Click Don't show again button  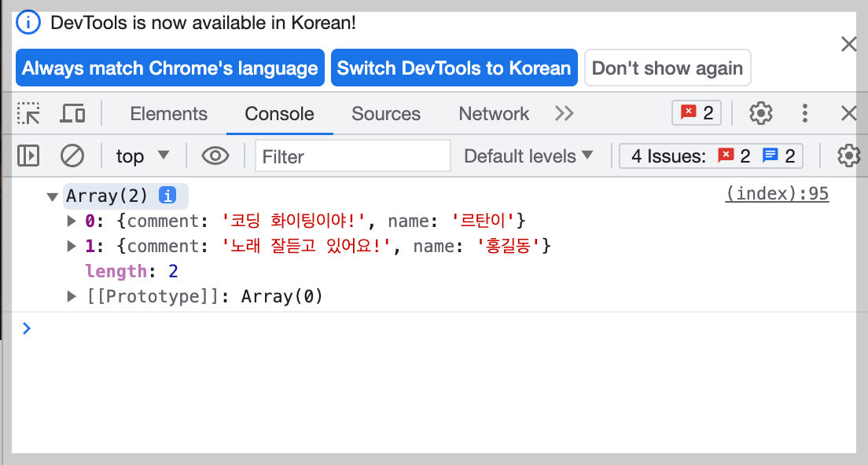(668, 68)
